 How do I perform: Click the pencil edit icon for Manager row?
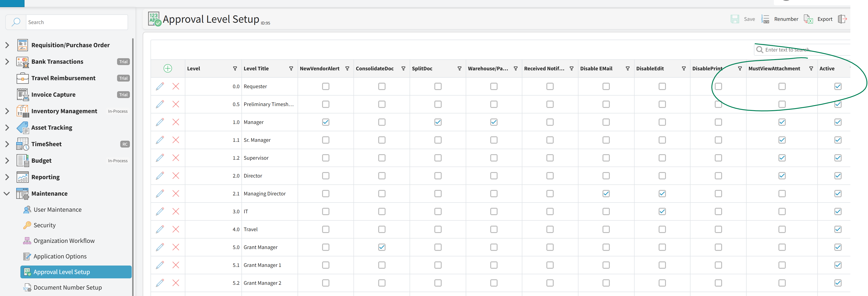pos(160,122)
